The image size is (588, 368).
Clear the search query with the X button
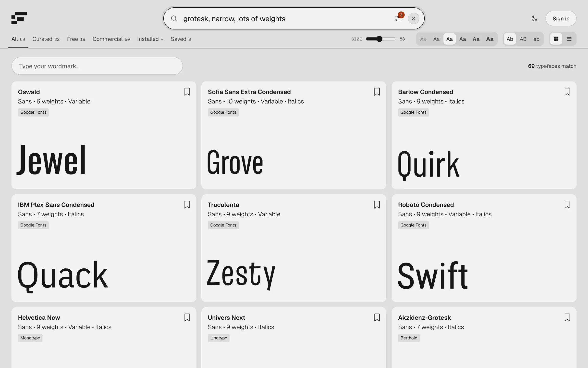click(x=414, y=18)
